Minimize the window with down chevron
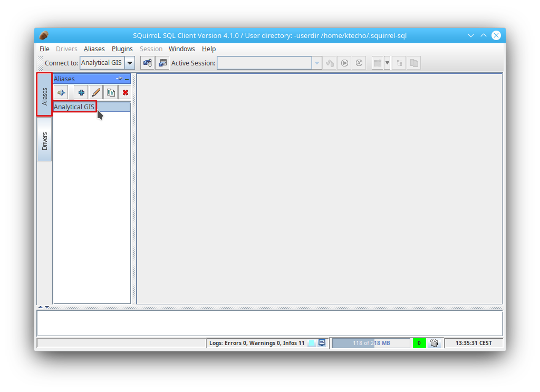The width and height of the screenshot is (540, 392). click(471, 35)
